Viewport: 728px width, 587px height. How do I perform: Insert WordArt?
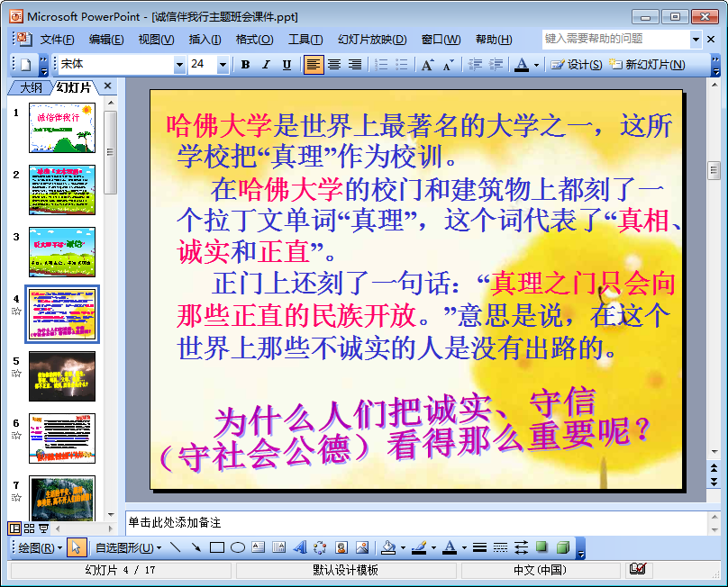299,548
